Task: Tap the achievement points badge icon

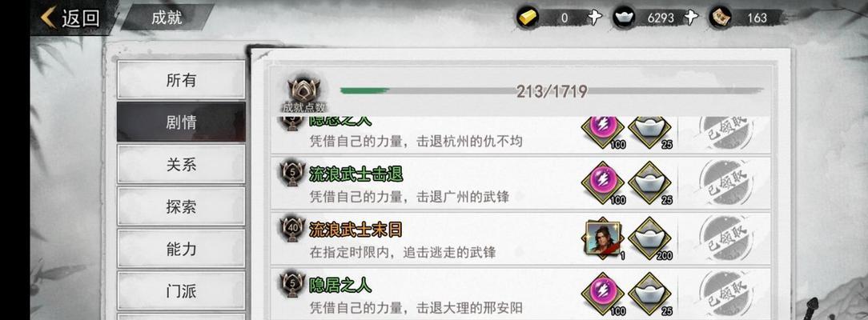Action: (x=303, y=90)
